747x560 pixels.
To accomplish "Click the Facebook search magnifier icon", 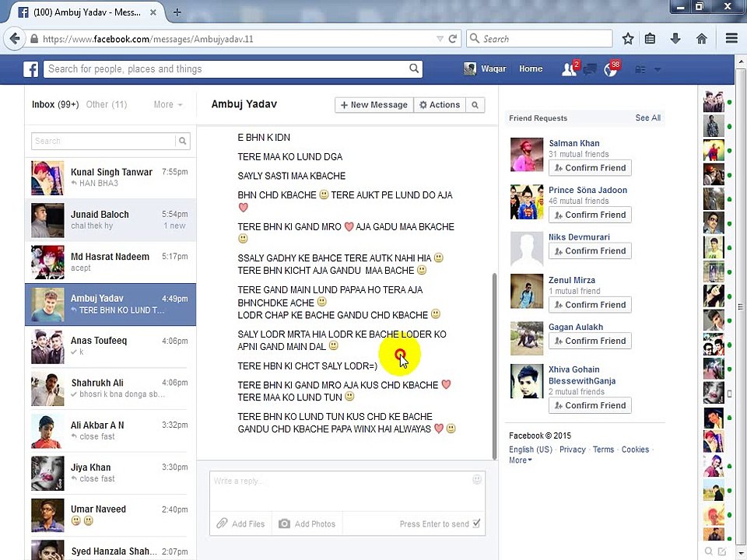I will 414,68.
